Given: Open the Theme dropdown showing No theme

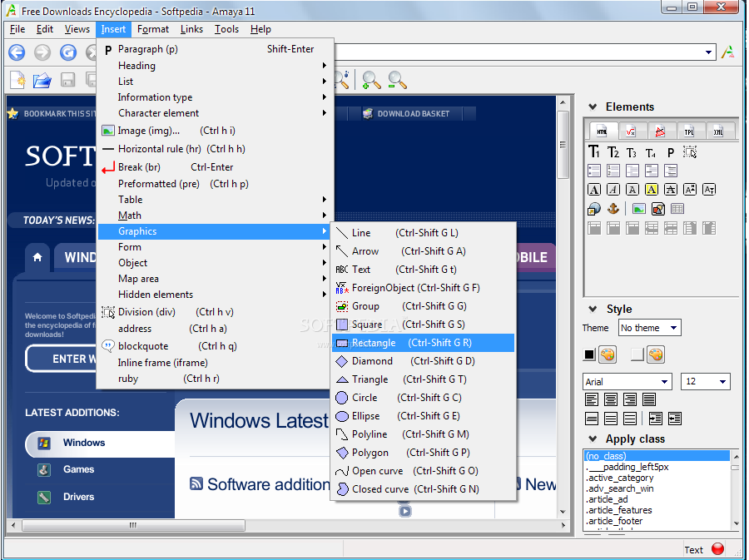Looking at the screenshot, I should (650, 328).
